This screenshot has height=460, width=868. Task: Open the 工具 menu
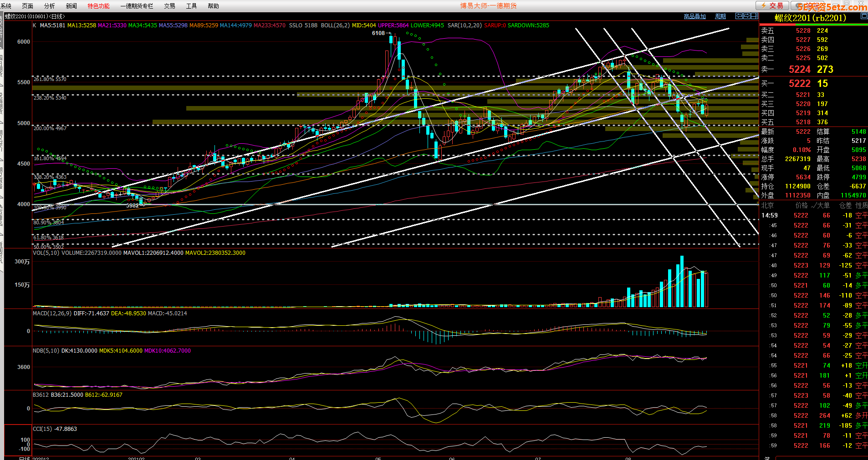tap(191, 6)
